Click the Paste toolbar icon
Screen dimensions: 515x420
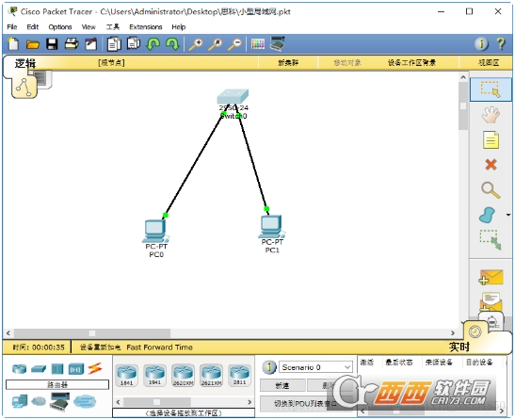134,43
